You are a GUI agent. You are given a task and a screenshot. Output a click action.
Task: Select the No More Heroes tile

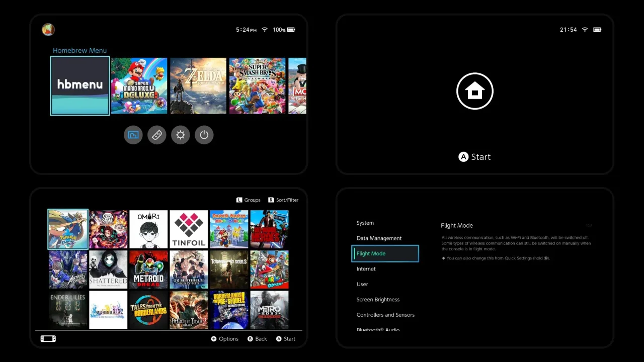[x=269, y=229]
